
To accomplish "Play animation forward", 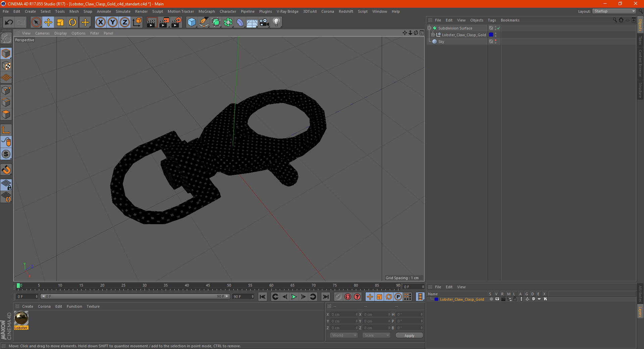I will [x=294, y=297].
